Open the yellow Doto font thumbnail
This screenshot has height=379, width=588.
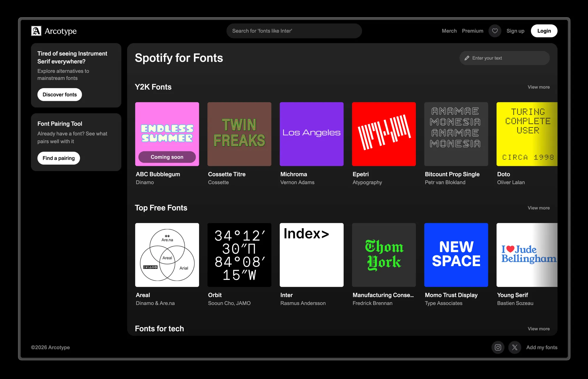pos(527,134)
